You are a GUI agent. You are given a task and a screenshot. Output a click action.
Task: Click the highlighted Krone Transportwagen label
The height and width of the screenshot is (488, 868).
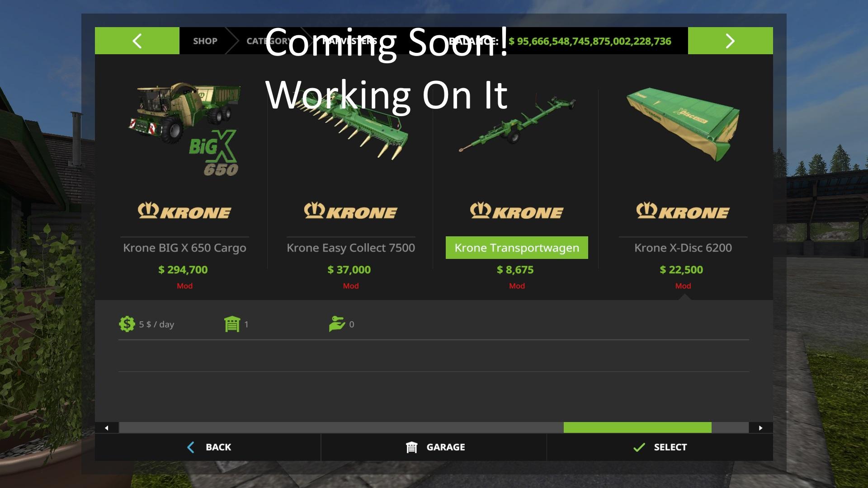517,248
